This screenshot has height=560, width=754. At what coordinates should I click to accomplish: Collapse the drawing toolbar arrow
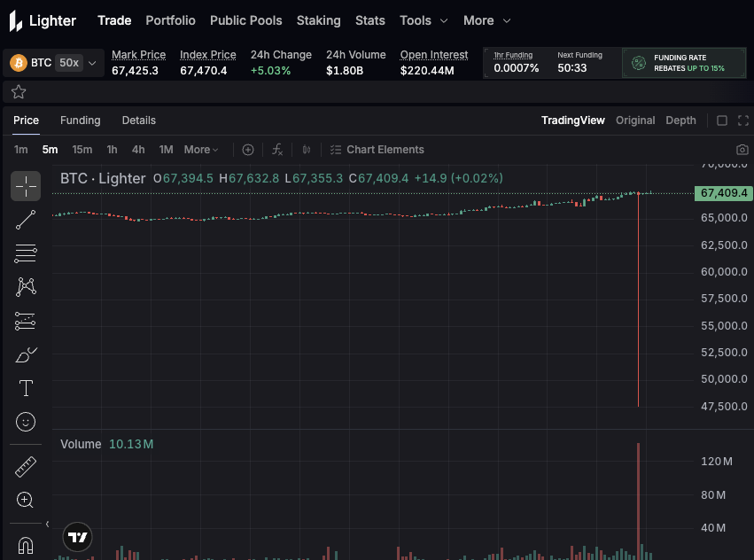coord(47,524)
